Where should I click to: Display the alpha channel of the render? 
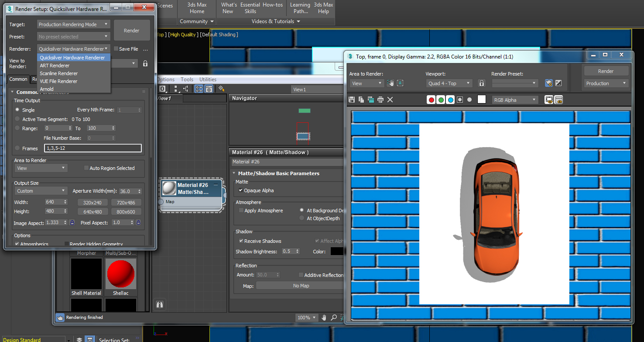point(460,100)
